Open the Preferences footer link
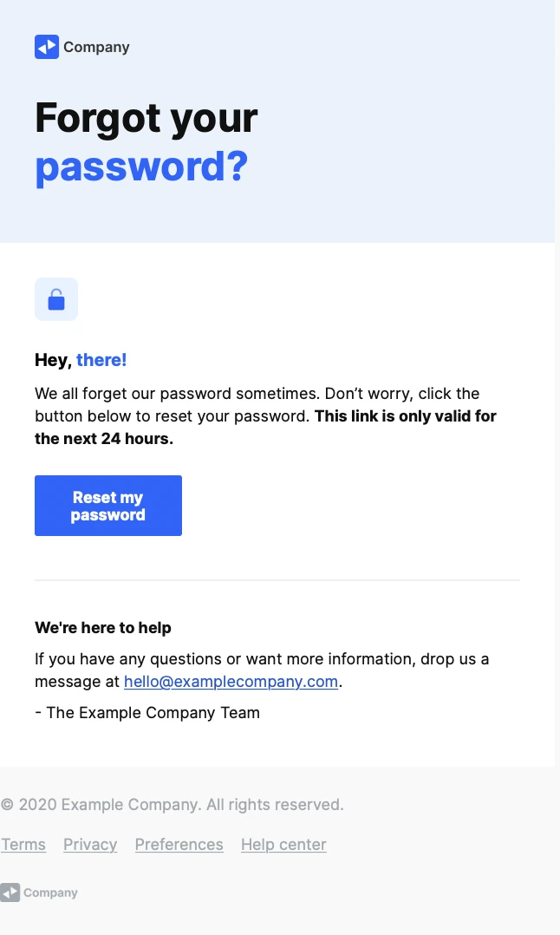Screen dimensions: 560x935 click(x=179, y=845)
